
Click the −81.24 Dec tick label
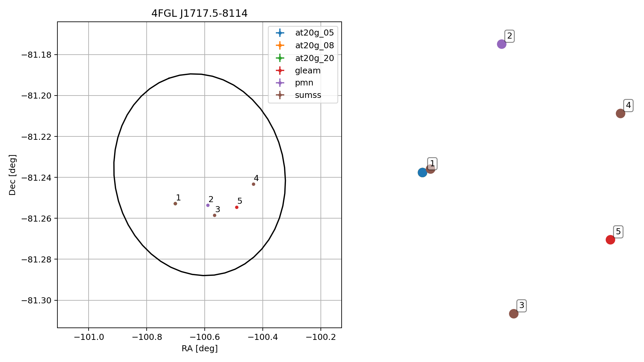[x=37, y=178]
